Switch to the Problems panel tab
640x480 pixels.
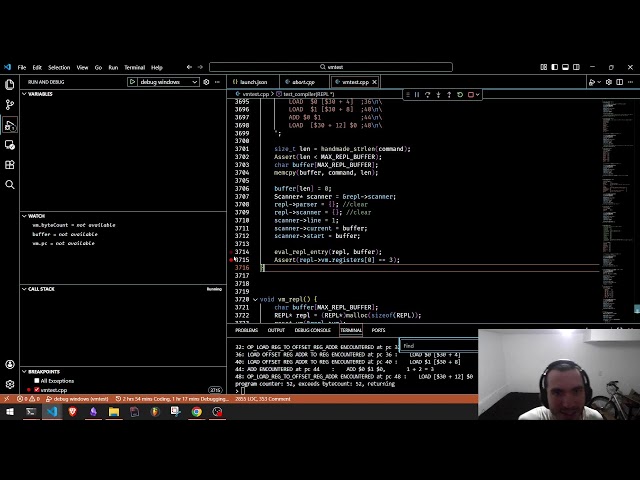coord(247,330)
